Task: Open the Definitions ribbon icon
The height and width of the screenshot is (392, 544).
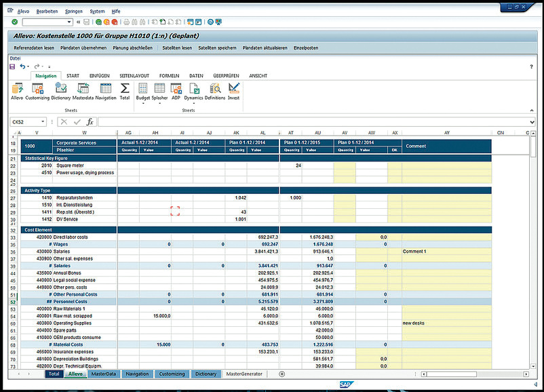Action: tap(215, 89)
